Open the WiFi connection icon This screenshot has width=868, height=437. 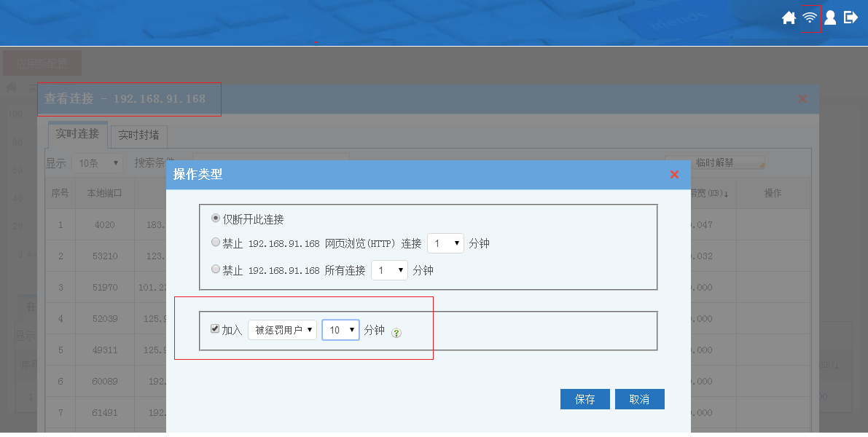pos(809,18)
